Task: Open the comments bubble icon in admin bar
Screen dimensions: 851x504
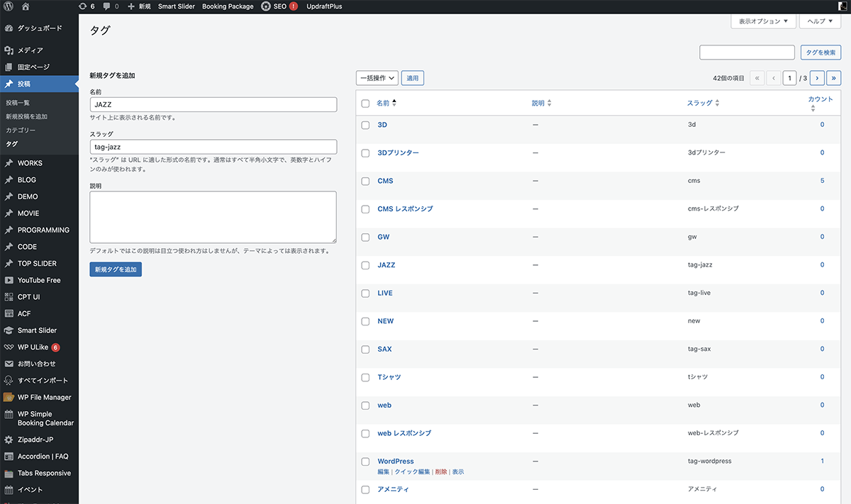Action: tap(106, 6)
